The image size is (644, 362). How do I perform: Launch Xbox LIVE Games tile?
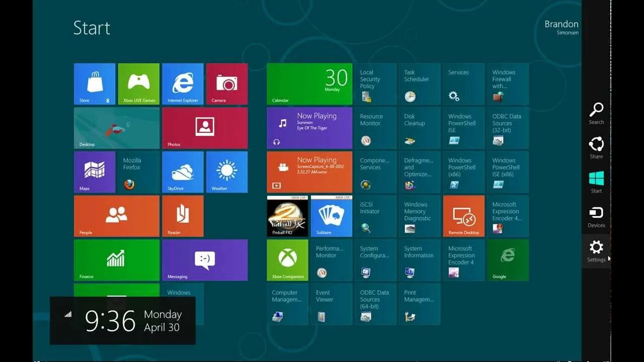point(139,84)
